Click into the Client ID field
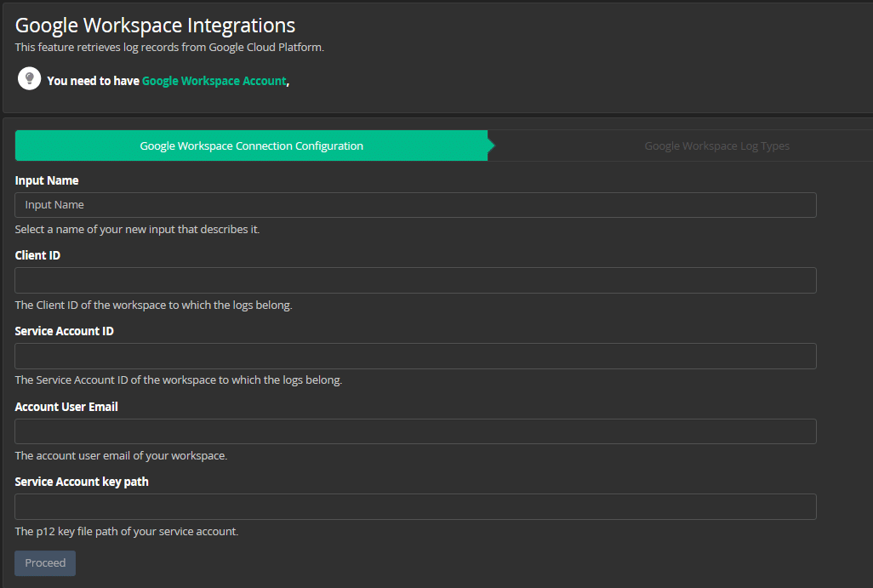 coord(415,281)
